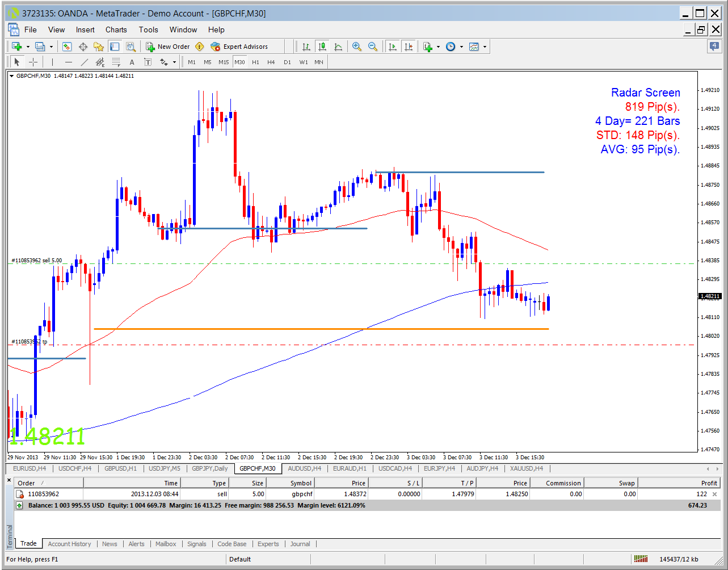Image resolution: width=728 pixels, height=570 pixels.
Task: Sort orders by the Symbol column header
Action: [x=289, y=483]
